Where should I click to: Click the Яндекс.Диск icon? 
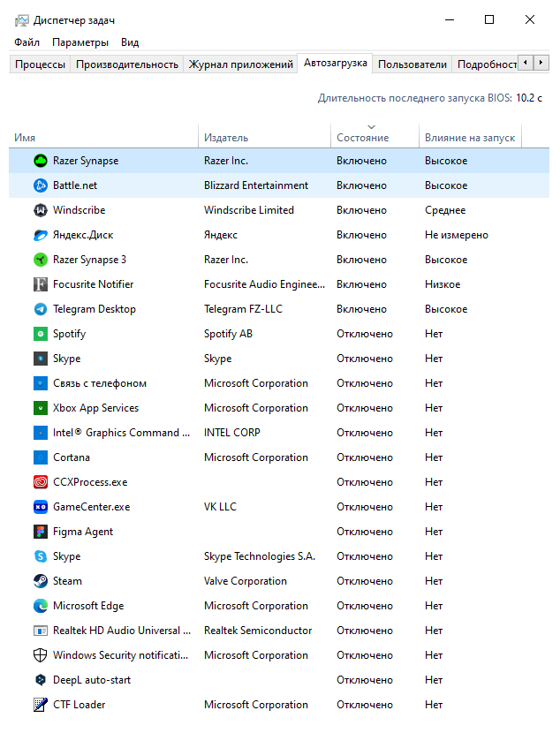(x=41, y=235)
